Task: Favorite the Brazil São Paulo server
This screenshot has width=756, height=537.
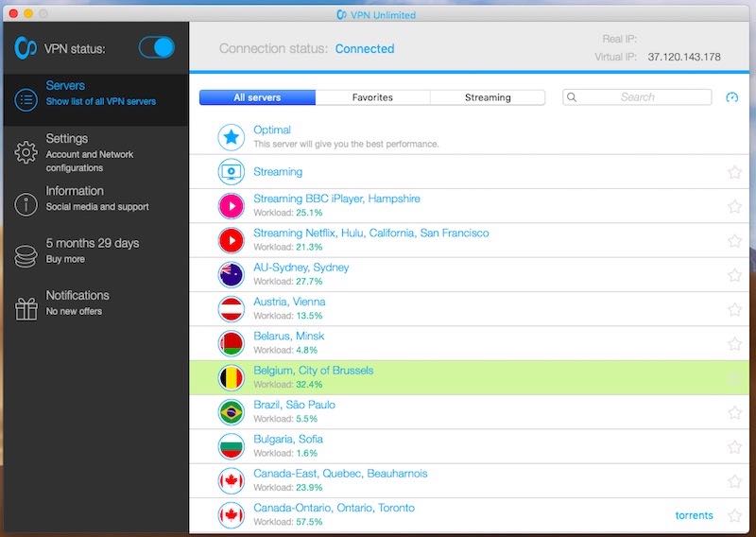Action: coord(734,412)
